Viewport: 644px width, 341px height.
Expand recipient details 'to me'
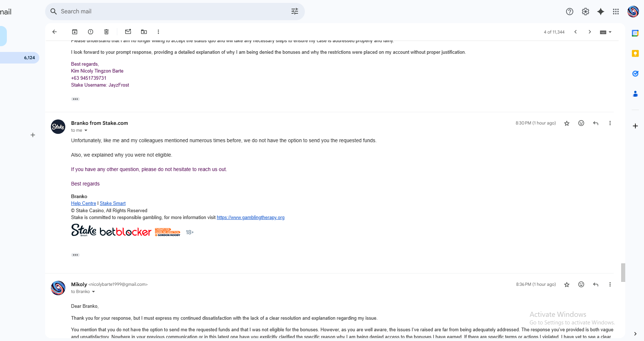coord(86,130)
